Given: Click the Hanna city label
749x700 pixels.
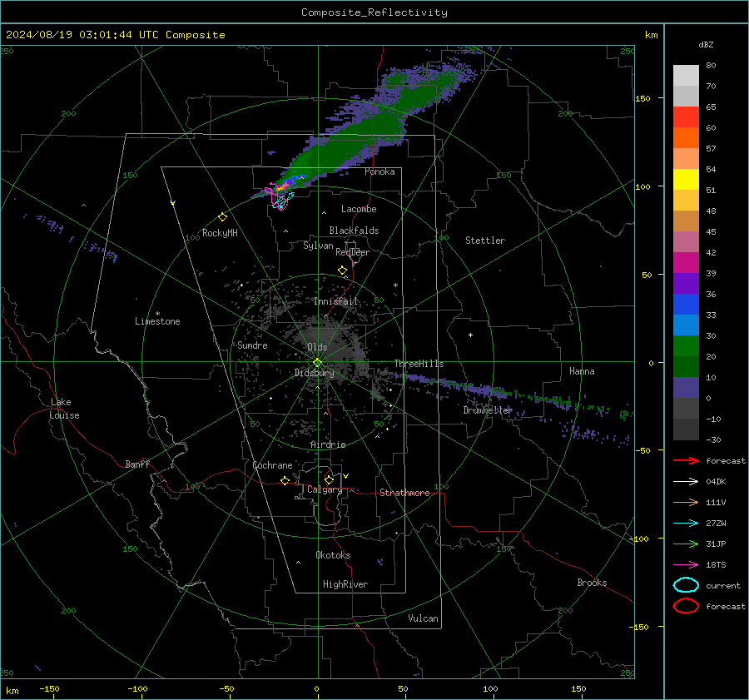Looking at the screenshot, I should [x=582, y=371].
